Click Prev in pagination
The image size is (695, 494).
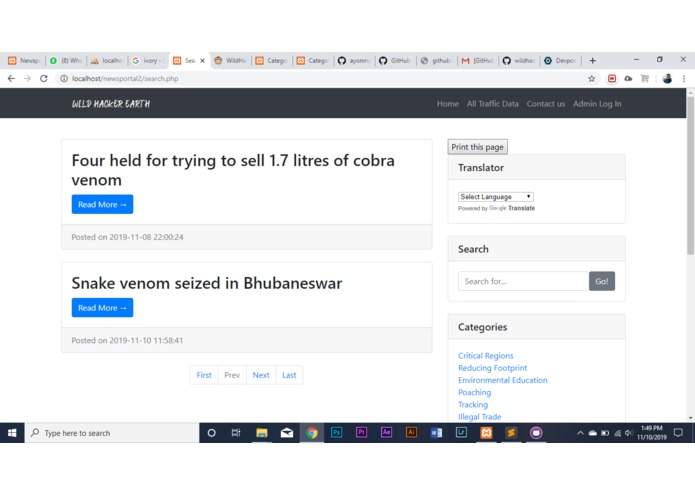[x=232, y=375]
